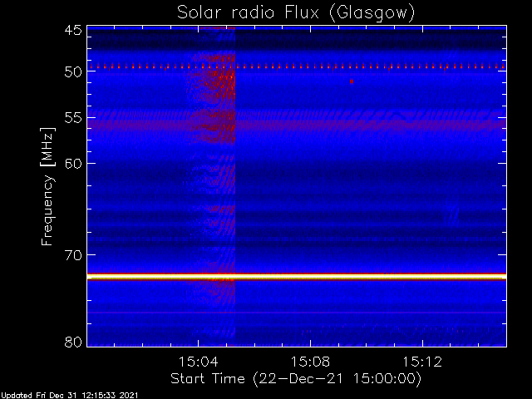Select the 60 MHz axis label
Viewport: 532px width, 399px height.
[73, 164]
